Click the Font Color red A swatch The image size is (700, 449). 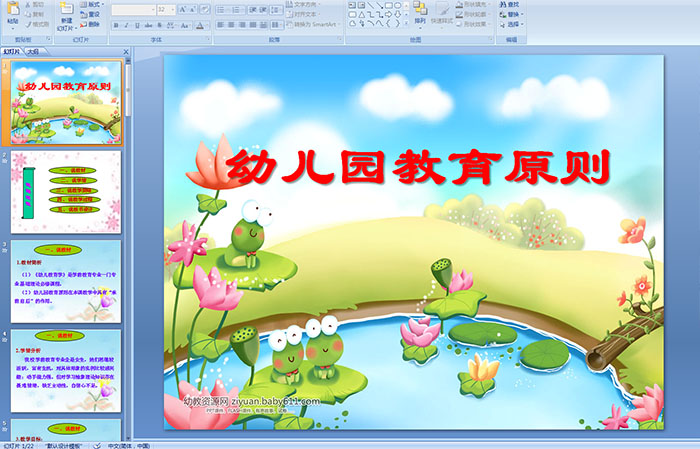click(200, 25)
